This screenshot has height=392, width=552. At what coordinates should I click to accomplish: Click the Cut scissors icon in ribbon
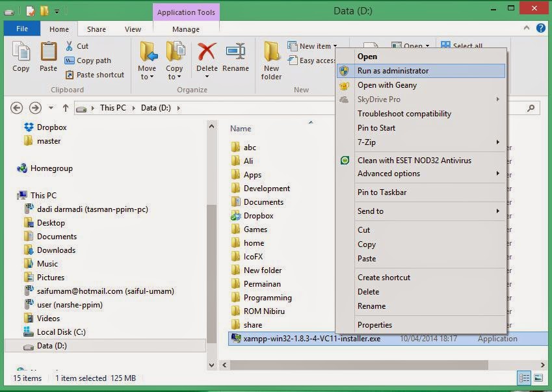[70, 46]
